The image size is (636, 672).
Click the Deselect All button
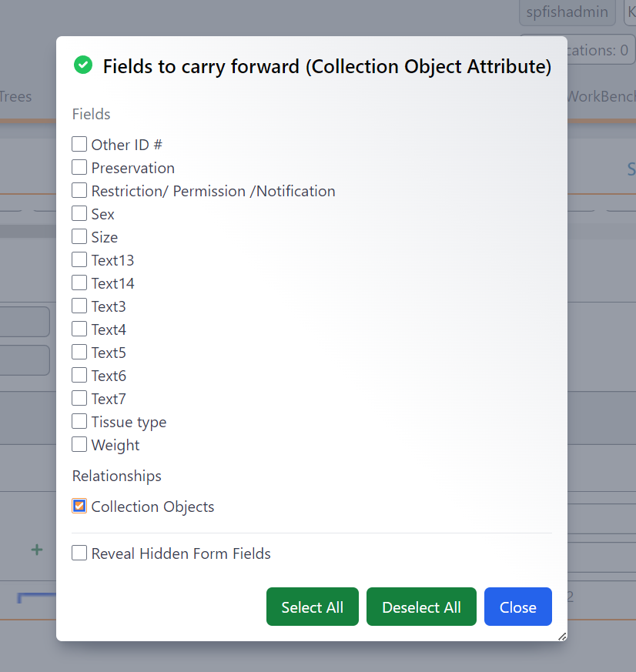tap(421, 607)
